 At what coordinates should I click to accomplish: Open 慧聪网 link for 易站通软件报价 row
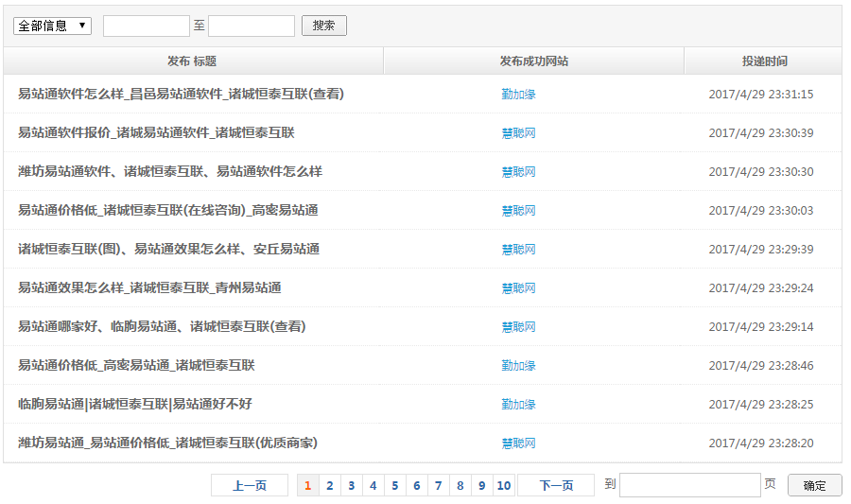[518, 133]
